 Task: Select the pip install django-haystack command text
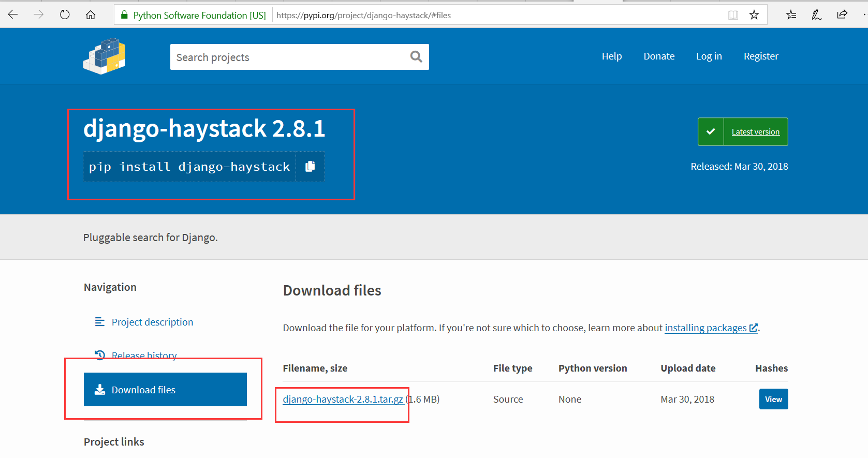tap(189, 167)
